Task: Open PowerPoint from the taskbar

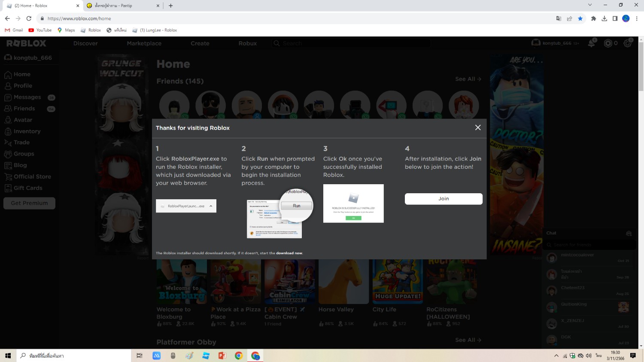Action: 222,356
